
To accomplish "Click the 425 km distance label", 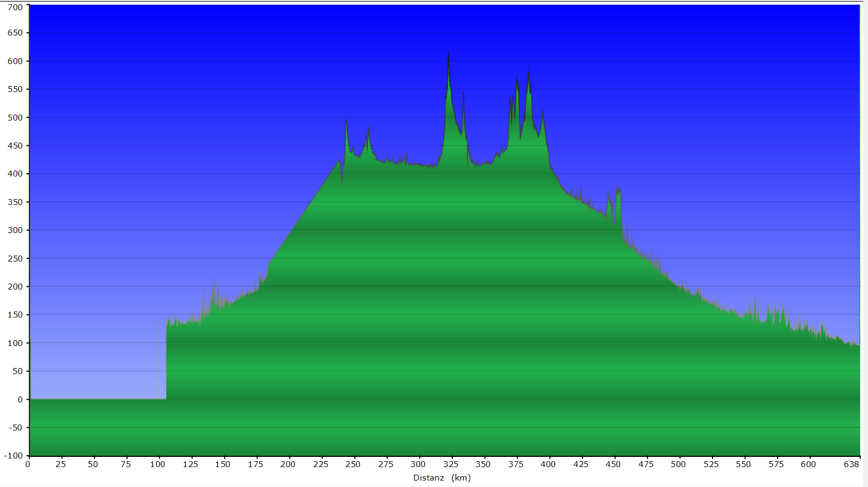I will coord(581,464).
